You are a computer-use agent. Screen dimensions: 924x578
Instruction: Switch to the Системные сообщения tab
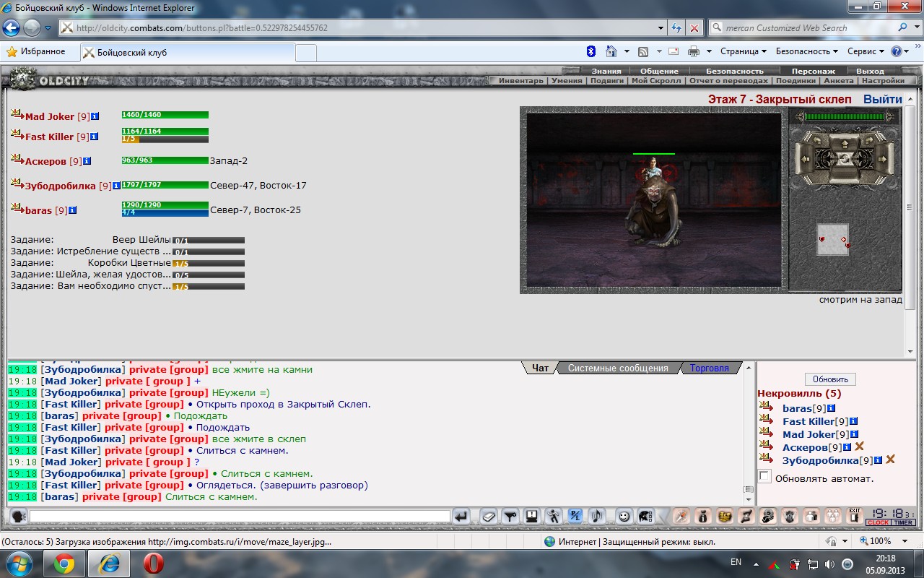(x=618, y=368)
